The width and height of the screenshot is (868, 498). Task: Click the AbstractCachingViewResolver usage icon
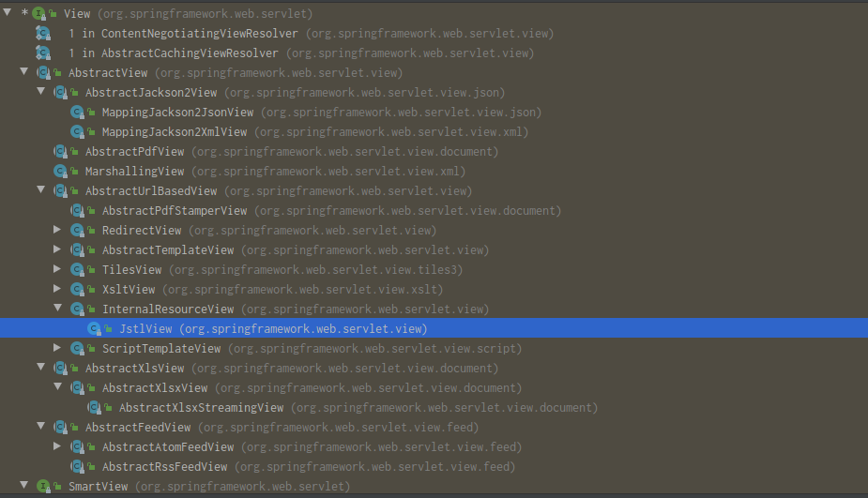(x=42, y=53)
